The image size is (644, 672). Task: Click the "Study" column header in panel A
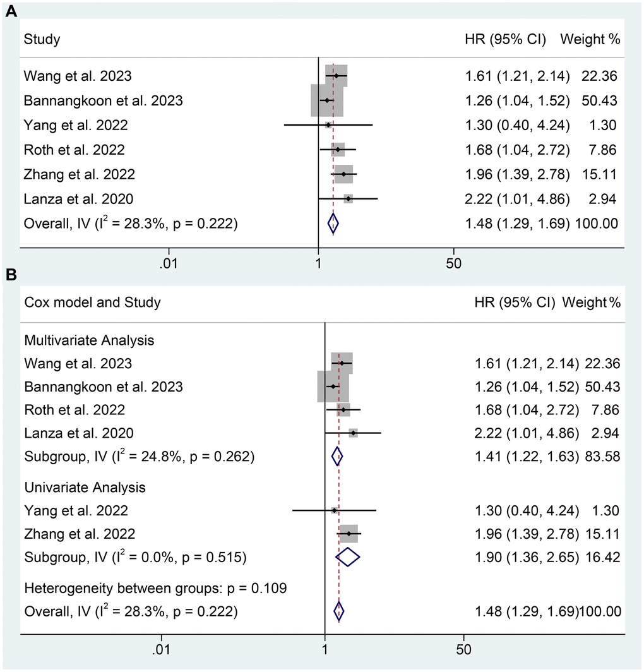42,40
